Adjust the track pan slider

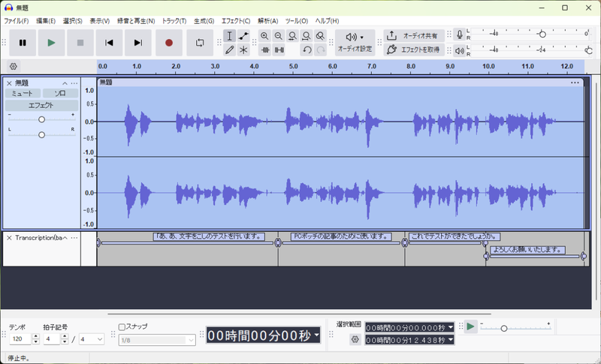[x=41, y=134]
